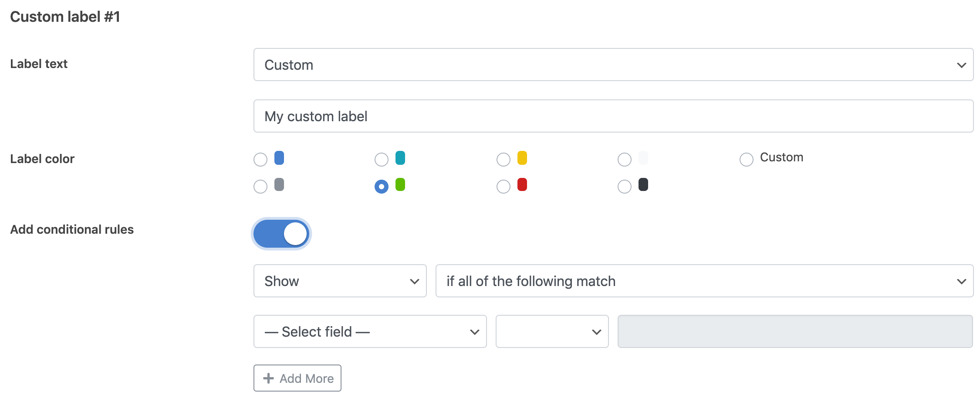Click the plus icon in Add More
980x409 pixels.
(x=269, y=378)
